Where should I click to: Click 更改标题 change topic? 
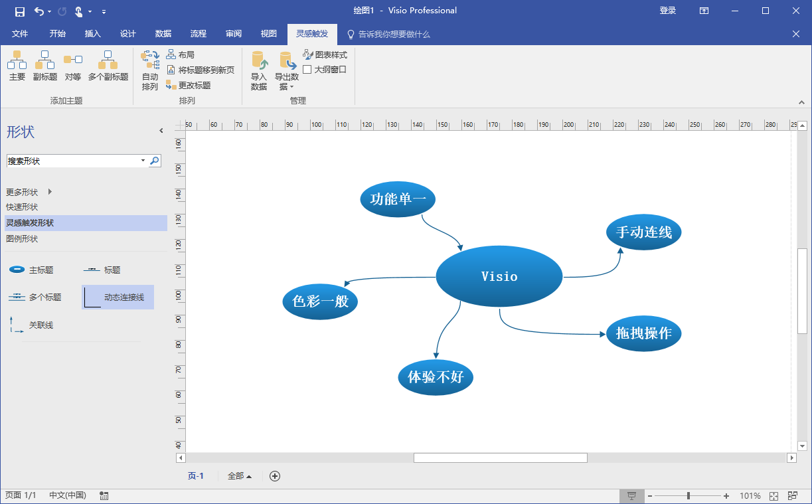click(x=189, y=86)
